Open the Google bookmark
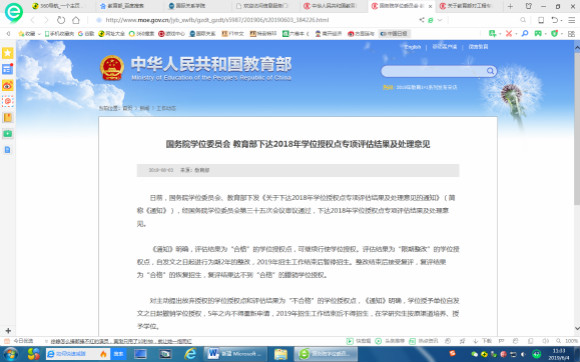The height and width of the screenshot is (362, 580). coord(86,34)
